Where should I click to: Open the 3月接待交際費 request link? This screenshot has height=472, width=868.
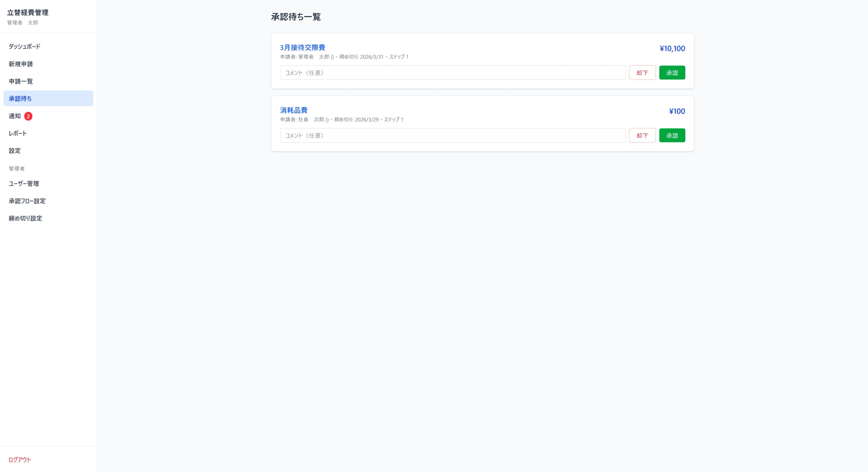click(x=302, y=48)
